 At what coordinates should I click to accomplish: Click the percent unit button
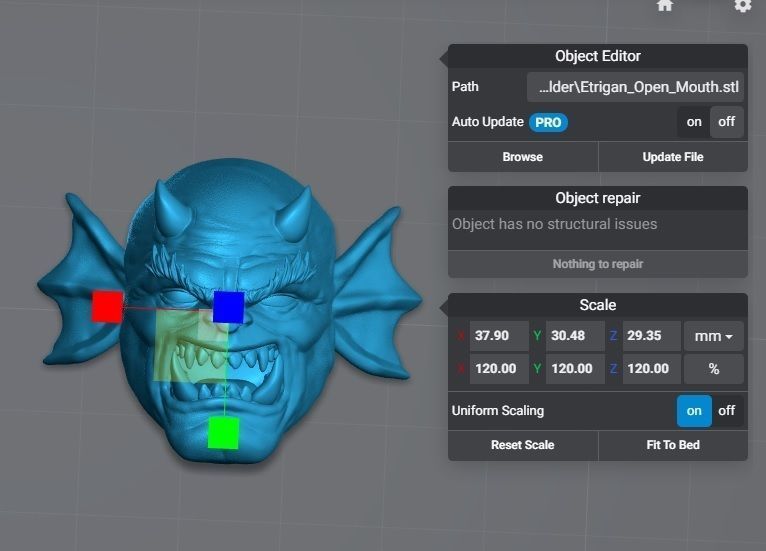click(x=713, y=369)
